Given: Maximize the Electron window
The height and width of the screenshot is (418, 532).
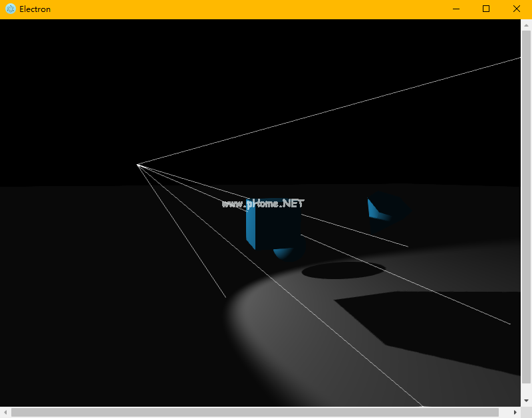Looking at the screenshot, I should click(x=486, y=9).
